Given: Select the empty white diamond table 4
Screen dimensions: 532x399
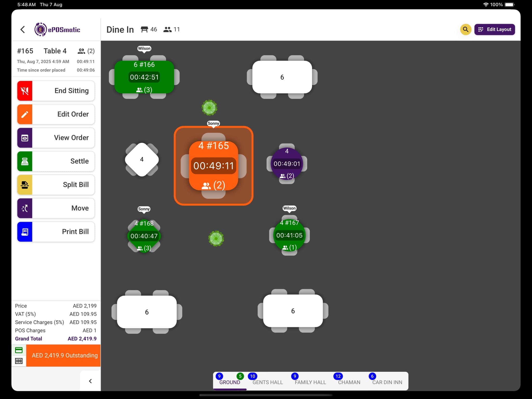Looking at the screenshot, I should click(142, 159).
